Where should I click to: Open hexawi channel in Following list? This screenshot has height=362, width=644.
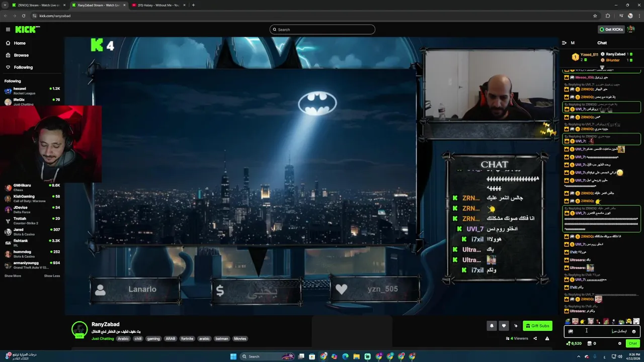pos(32,90)
